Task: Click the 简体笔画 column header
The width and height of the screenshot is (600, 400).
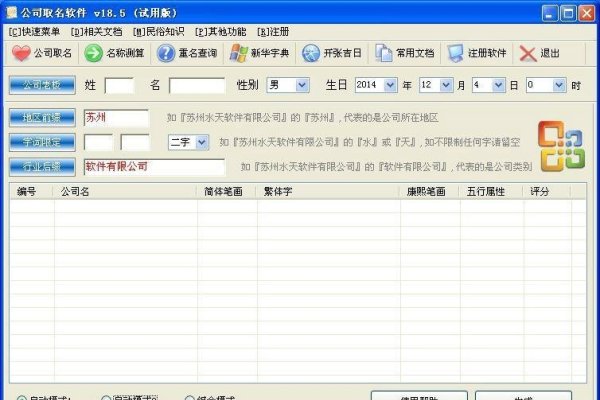Action: click(x=227, y=191)
